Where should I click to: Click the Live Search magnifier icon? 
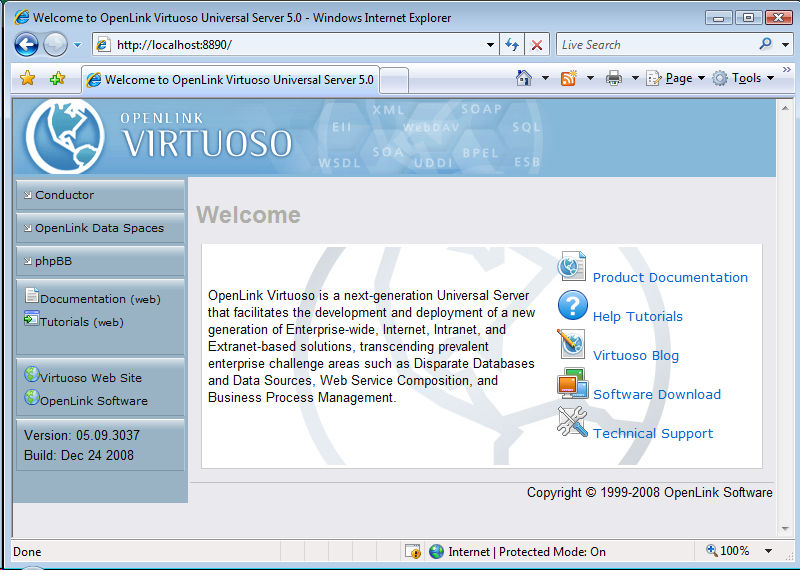(x=765, y=44)
